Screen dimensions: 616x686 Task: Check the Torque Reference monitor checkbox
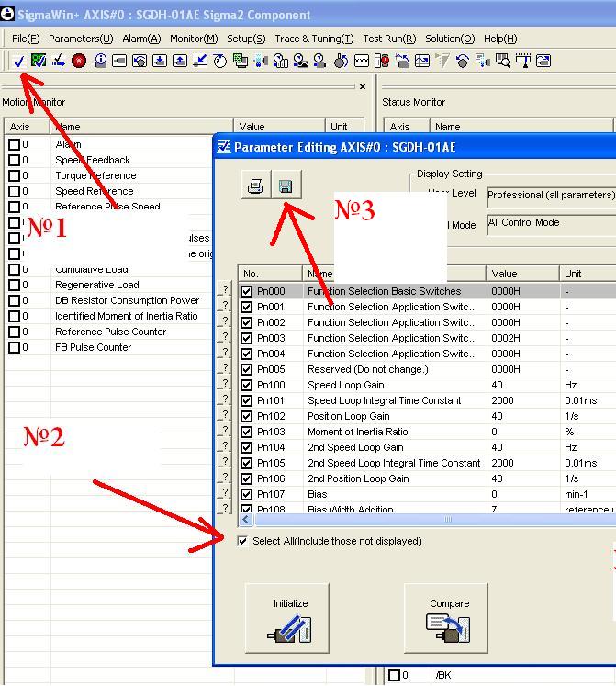coord(14,176)
